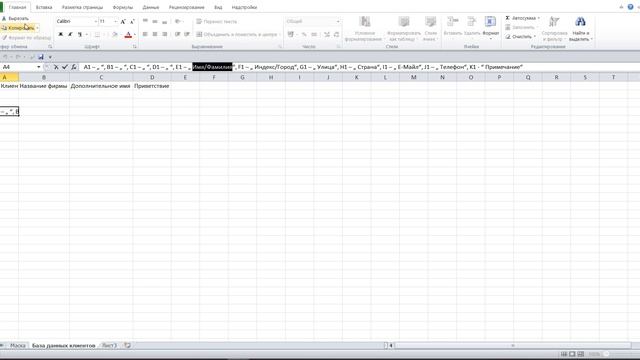Open Conditional Formatting (Условное форматирование)

[364, 29]
